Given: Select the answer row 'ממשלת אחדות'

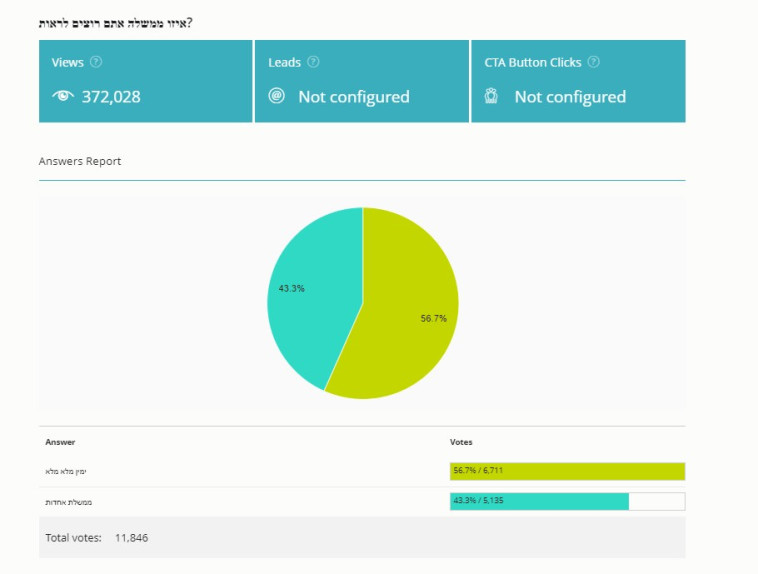Looking at the screenshot, I should [x=70, y=501].
